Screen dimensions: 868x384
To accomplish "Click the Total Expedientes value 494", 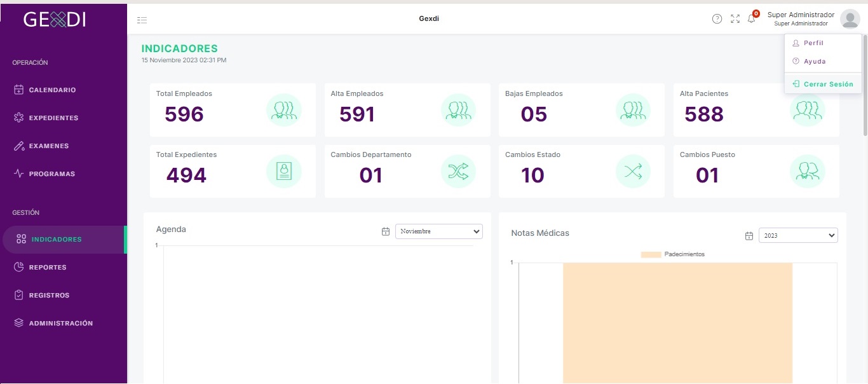I will tap(186, 175).
